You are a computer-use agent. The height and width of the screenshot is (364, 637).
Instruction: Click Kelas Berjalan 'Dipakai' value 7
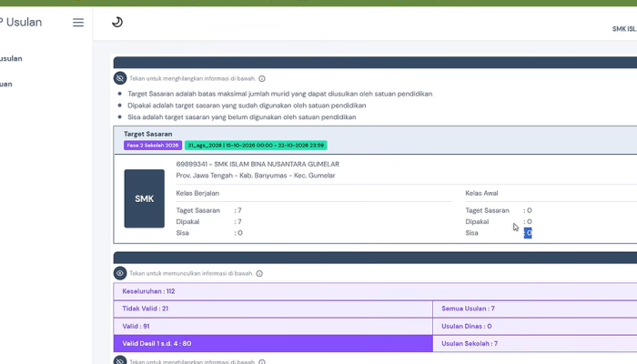(239, 221)
